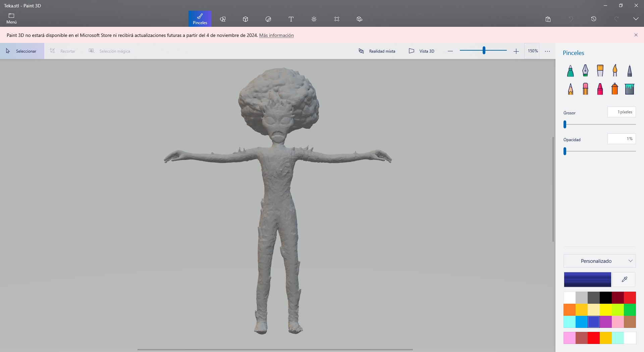Open the Text tool tab

291,19
